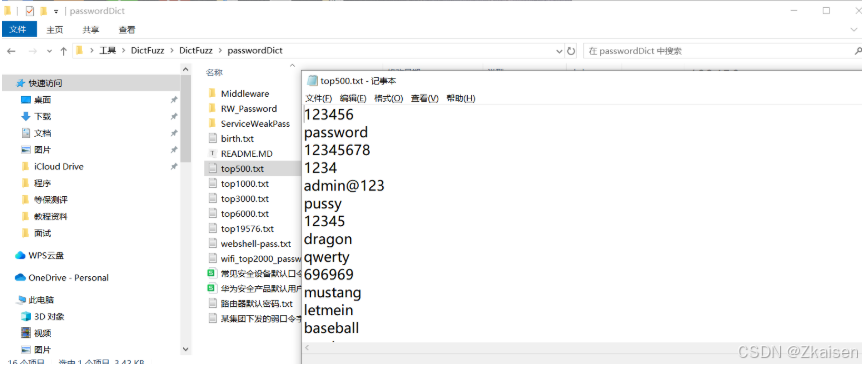Click the blue 文件 button
862x367 pixels.
click(19, 30)
